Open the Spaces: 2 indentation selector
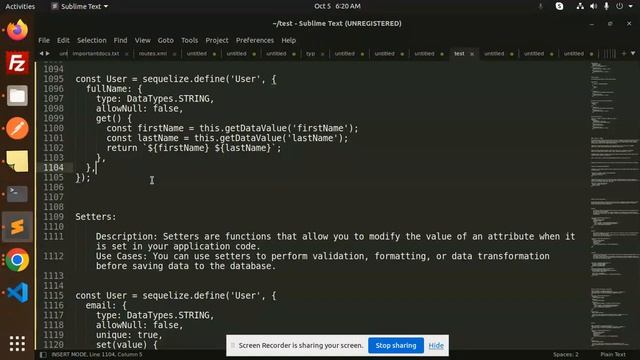Image resolution: width=640 pixels, height=360 pixels. [566, 355]
